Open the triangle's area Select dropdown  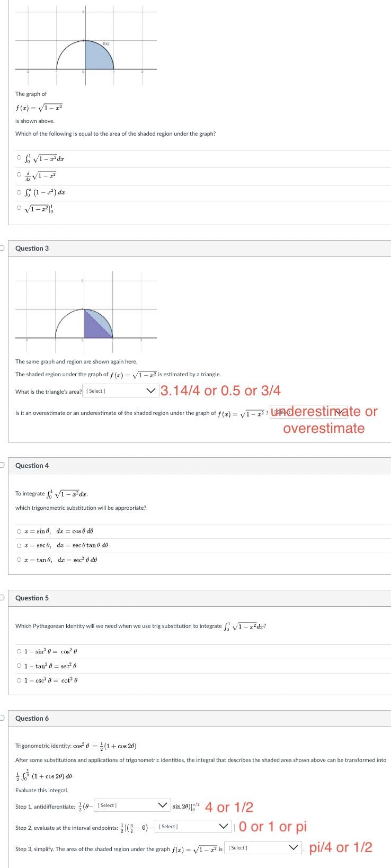pos(121,391)
